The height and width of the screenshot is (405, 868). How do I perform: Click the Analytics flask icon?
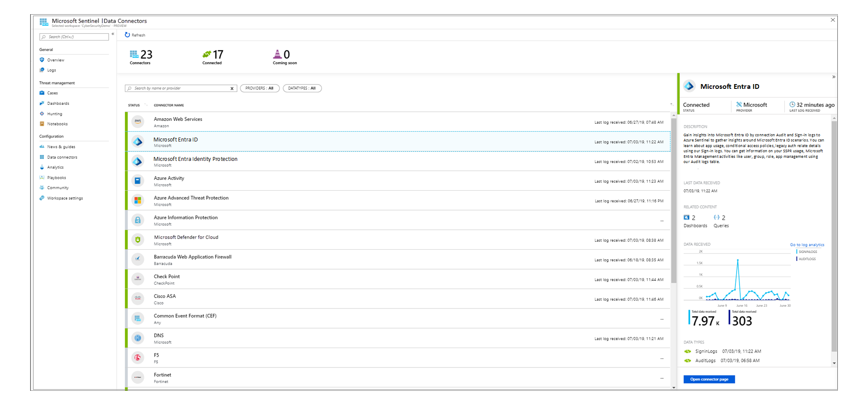click(x=42, y=167)
